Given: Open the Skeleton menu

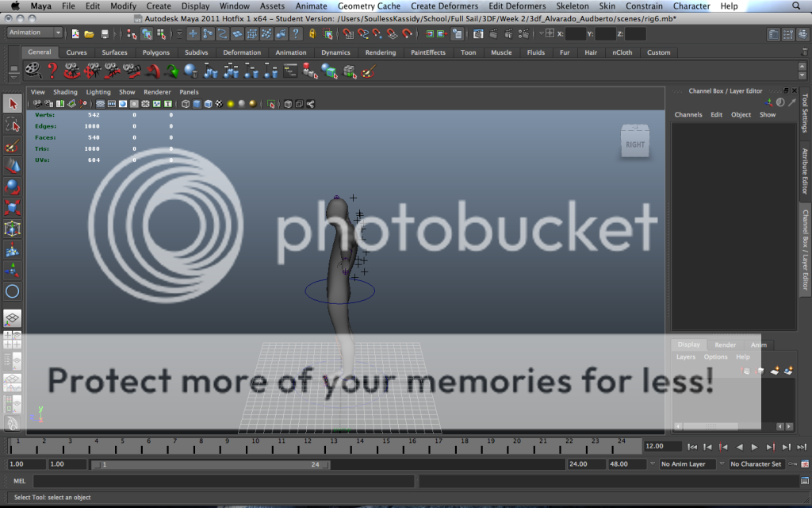Looking at the screenshot, I should [x=572, y=6].
